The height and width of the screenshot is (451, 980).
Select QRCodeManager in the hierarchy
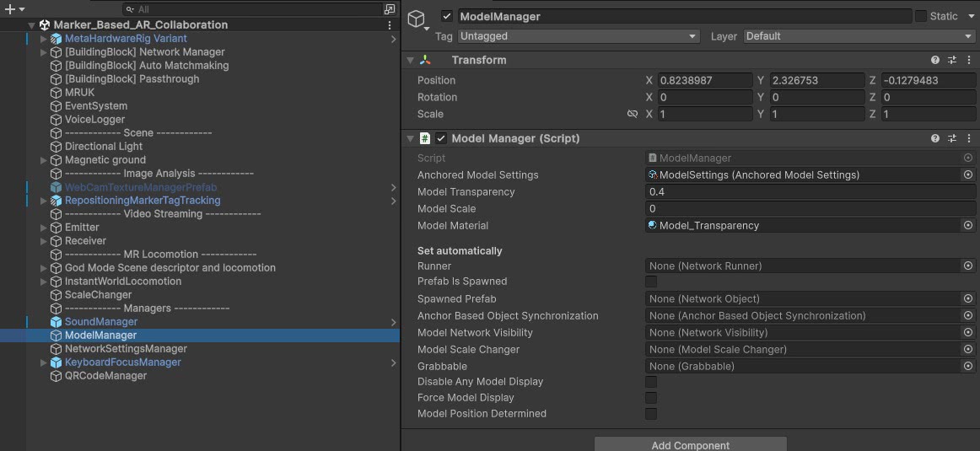point(105,376)
